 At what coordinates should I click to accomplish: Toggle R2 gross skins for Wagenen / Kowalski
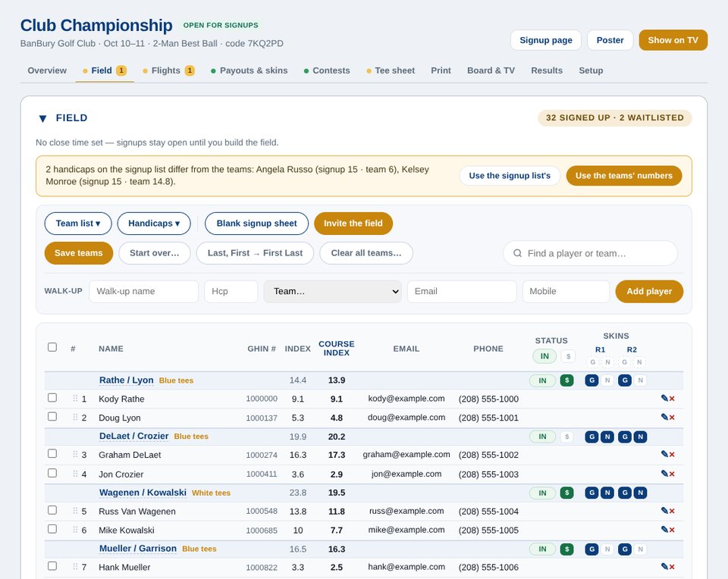[x=624, y=493]
